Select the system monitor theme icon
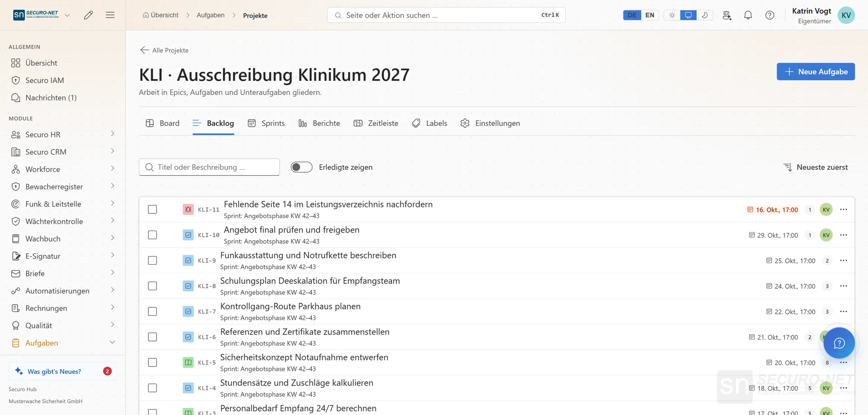The height and width of the screenshot is (415, 868). tap(688, 15)
